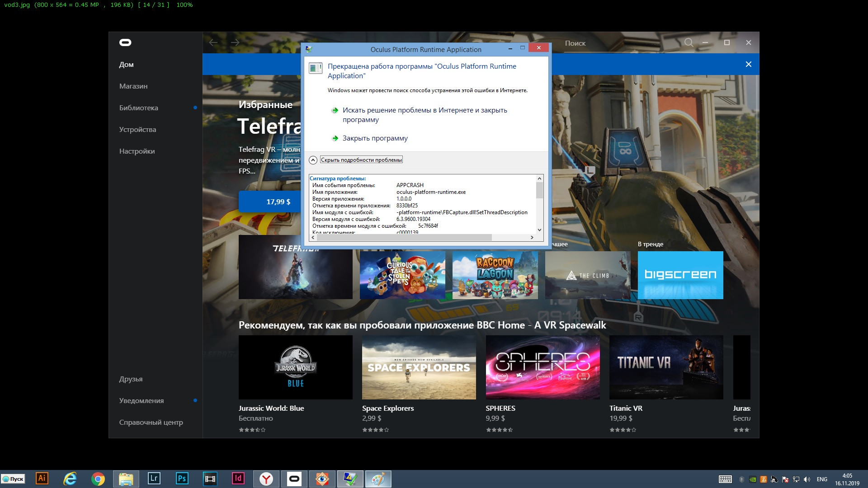Go forward with the right arrow
The width and height of the screenshot is (868, 488).
pos(235,42)
